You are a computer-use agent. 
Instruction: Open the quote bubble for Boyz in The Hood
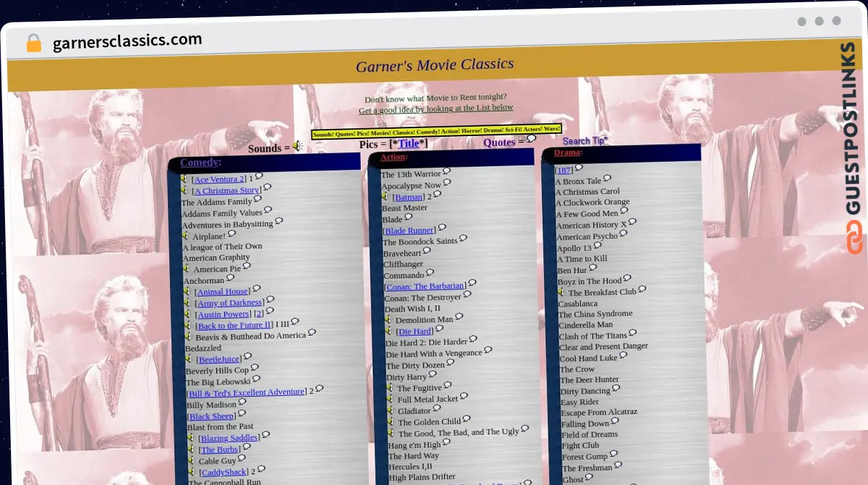(627, 278)
